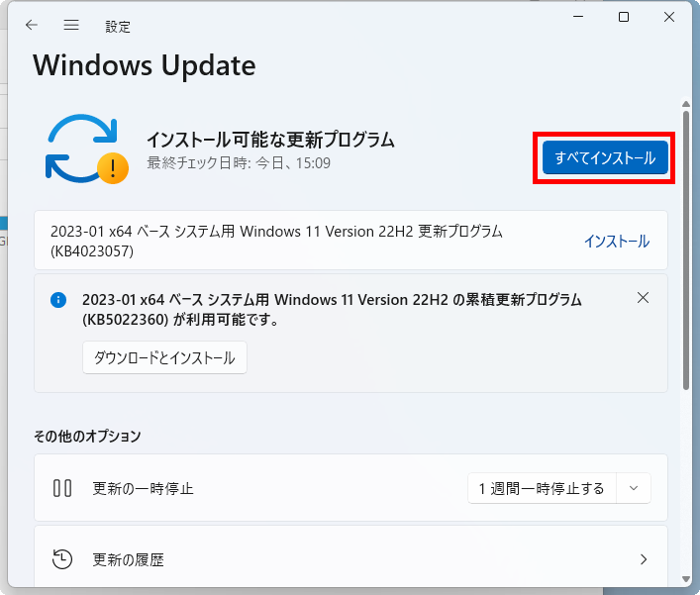
Task: Click the その他のオプション section label
Action: pos(87,436)
